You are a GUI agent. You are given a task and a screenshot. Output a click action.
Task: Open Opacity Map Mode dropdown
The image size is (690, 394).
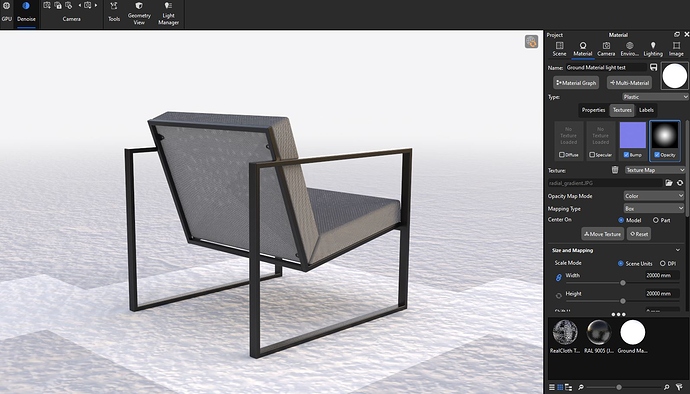click(653, 196)
